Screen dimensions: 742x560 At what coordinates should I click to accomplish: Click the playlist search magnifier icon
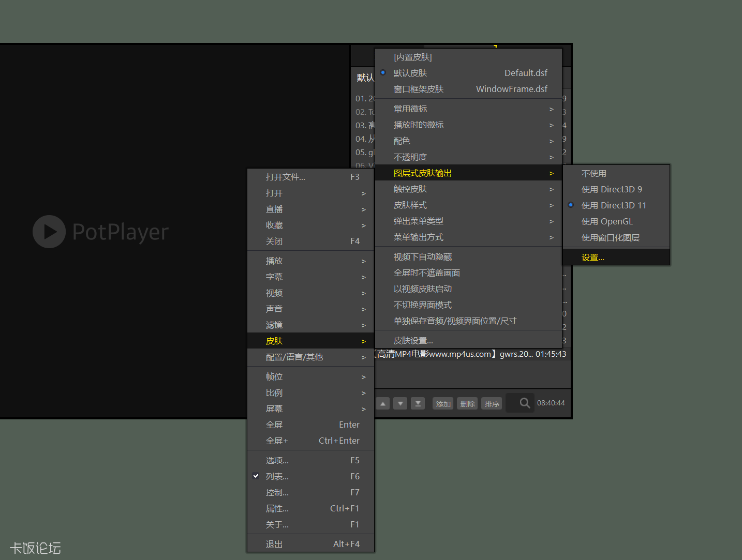click(x=525, y=403)
